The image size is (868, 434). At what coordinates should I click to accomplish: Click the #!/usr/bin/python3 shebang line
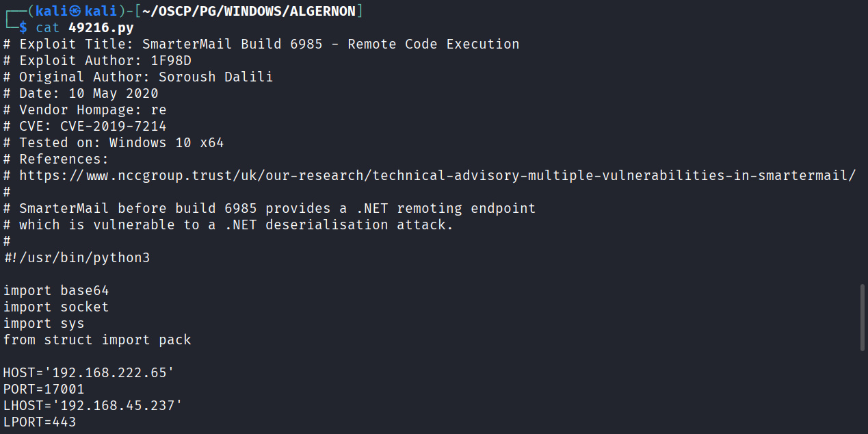77,257
